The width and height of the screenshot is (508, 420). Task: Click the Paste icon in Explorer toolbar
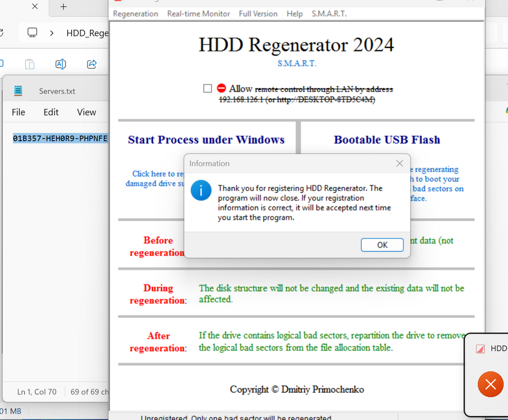(30, 64)
